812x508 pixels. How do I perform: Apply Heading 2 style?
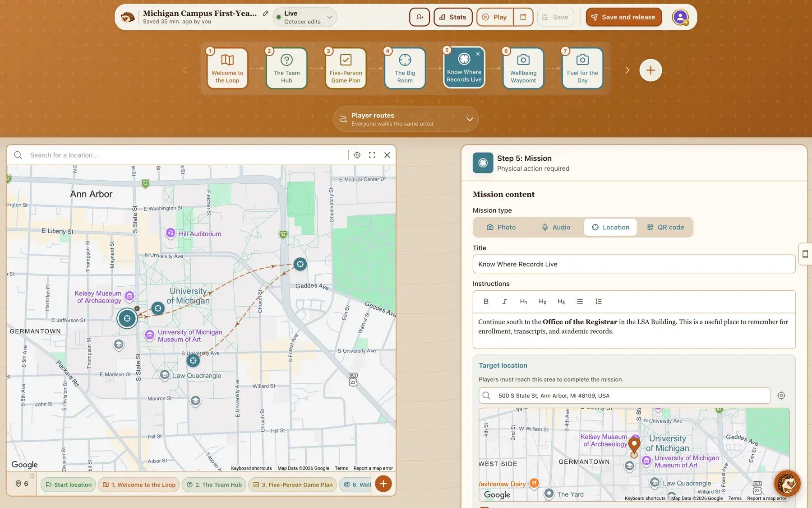[x=542, y=302]
